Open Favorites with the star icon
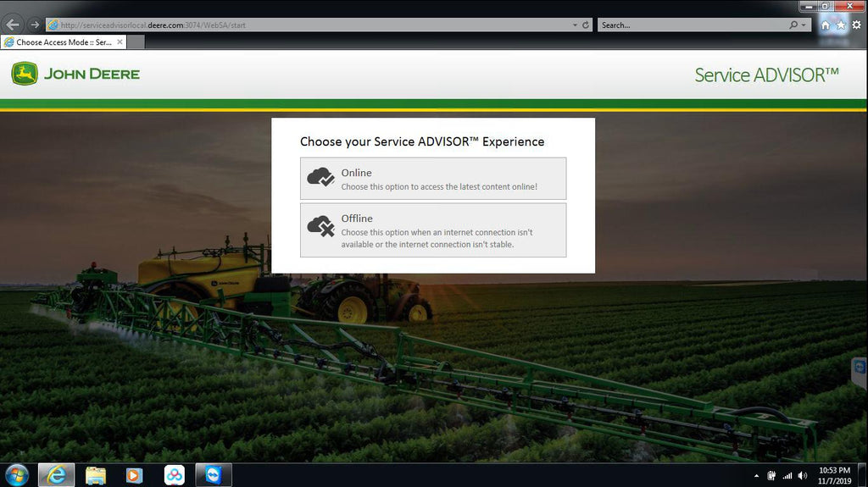 pos(841,25)
